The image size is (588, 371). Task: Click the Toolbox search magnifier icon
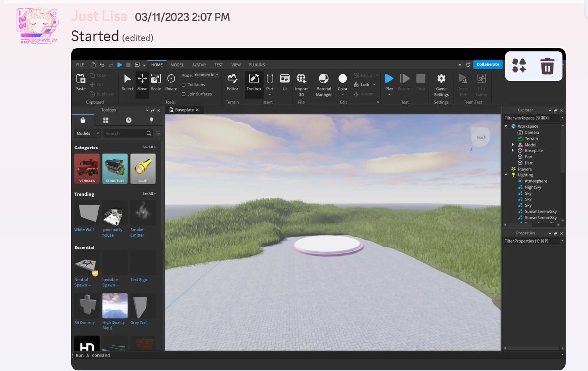pos(149,133)
